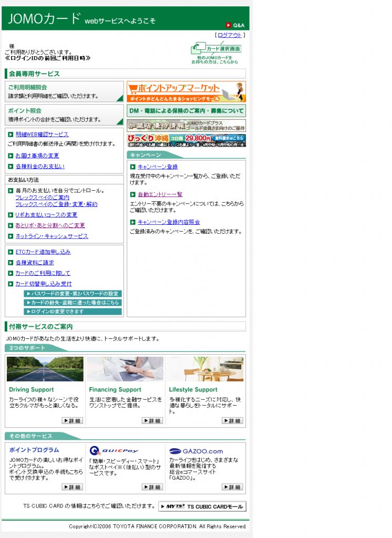Click the Driving Support road thumbnail
Screen dimensions: 392x538
pyautogui.click(x=45, y=369)
